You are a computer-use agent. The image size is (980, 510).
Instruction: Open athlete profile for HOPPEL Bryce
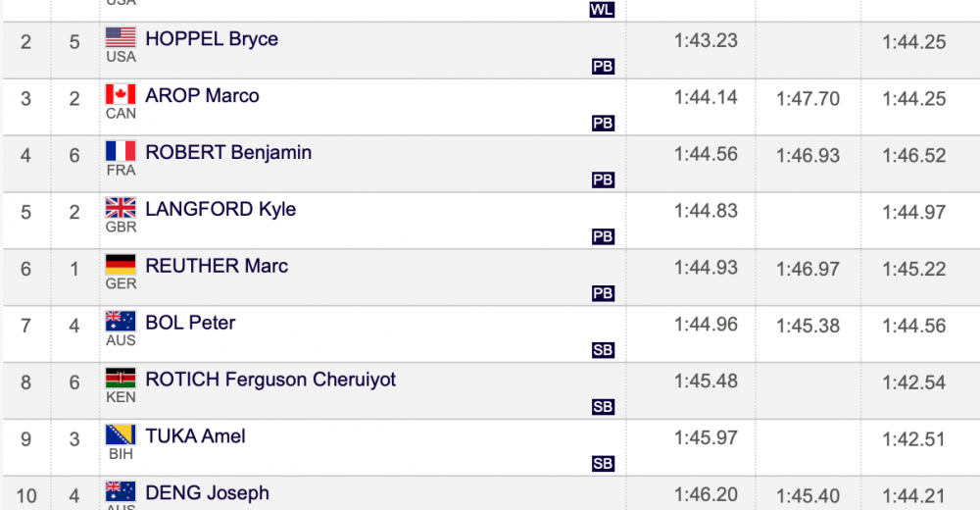[212, 39]
